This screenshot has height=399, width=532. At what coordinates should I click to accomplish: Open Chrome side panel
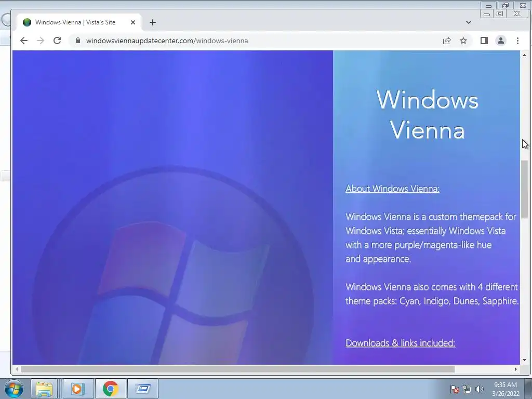[x=484, y=41]
